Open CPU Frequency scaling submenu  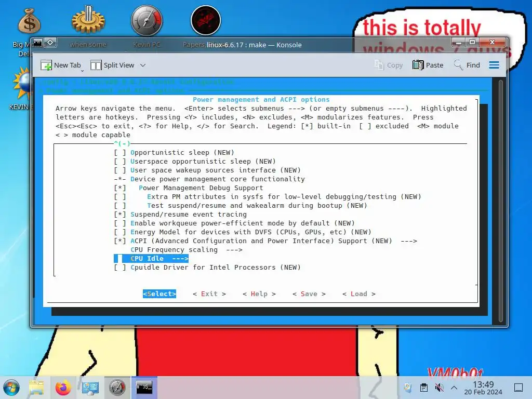187,250
